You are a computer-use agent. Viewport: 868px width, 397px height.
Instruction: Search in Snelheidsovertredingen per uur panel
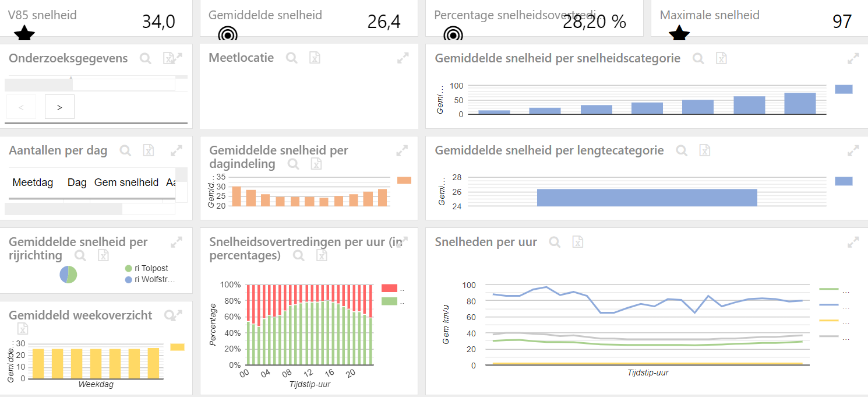tap(299, 255)
